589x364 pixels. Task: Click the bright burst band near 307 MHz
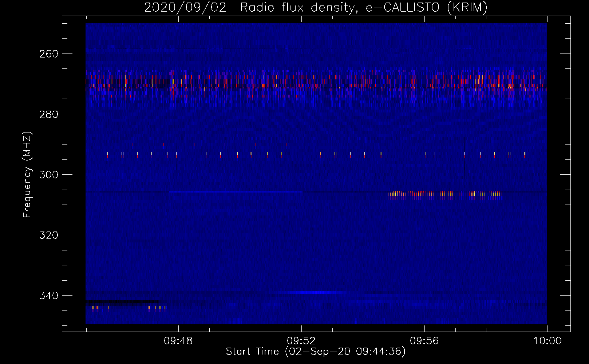pos(445,195)
